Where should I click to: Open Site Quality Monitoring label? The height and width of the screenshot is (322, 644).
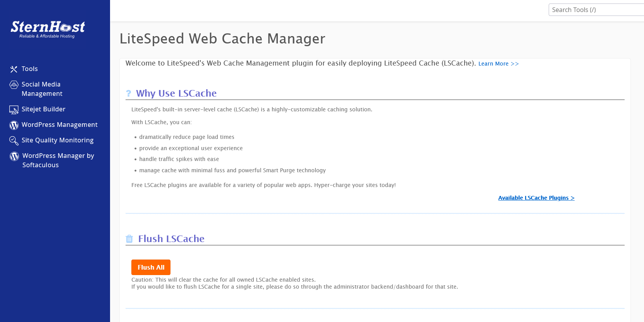pos(57,140)
